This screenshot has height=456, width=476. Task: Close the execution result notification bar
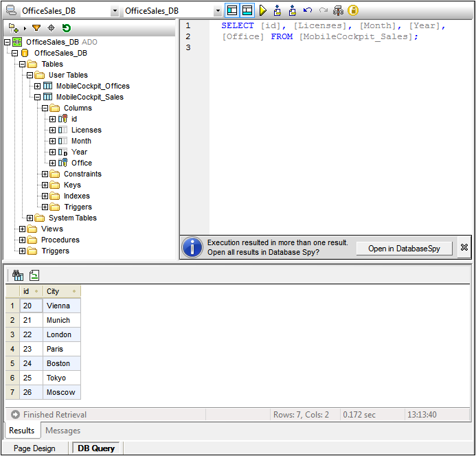(464, 248)
